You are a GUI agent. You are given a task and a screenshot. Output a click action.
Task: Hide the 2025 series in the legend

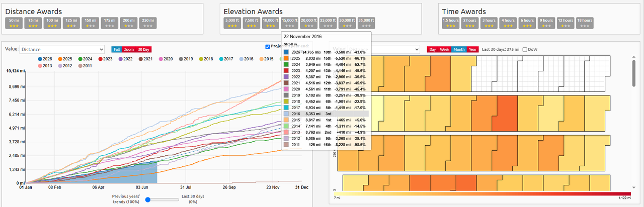[66, 59]
